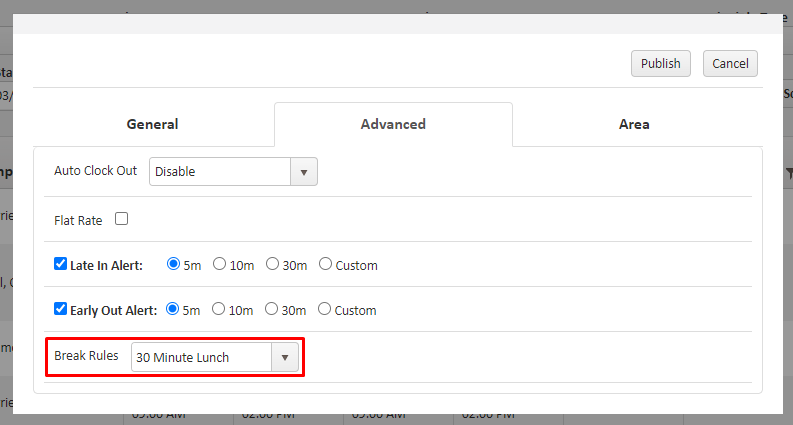
Task: Open the Area tab
Action: click(634, 124)
